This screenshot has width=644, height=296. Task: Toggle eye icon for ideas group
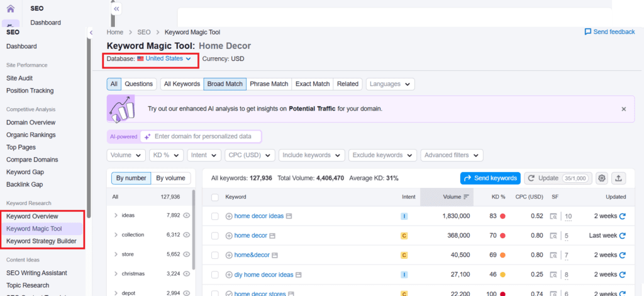186,216
